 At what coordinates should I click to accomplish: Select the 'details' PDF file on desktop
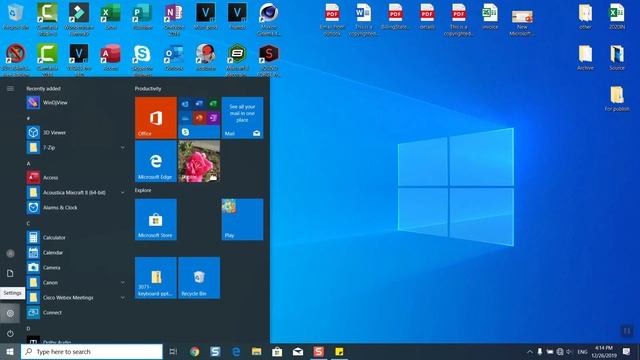pyautogui.click(x=427, y=17)
